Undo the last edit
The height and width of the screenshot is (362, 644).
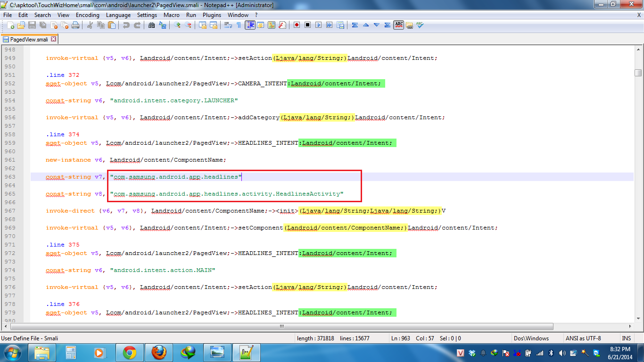coord(126,25)
